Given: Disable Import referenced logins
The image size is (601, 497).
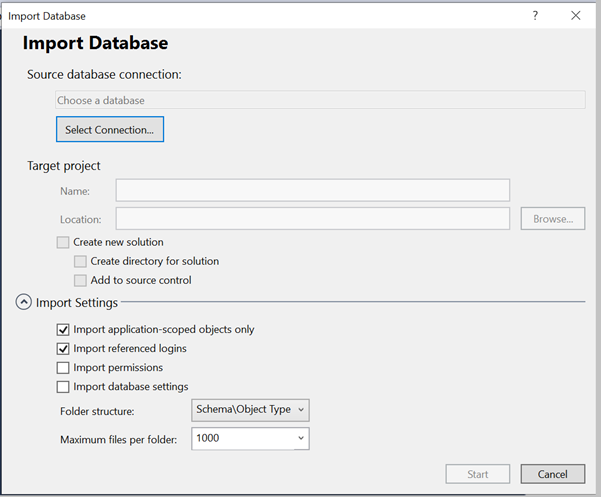Looking at the screenshot, I should 64,348.
